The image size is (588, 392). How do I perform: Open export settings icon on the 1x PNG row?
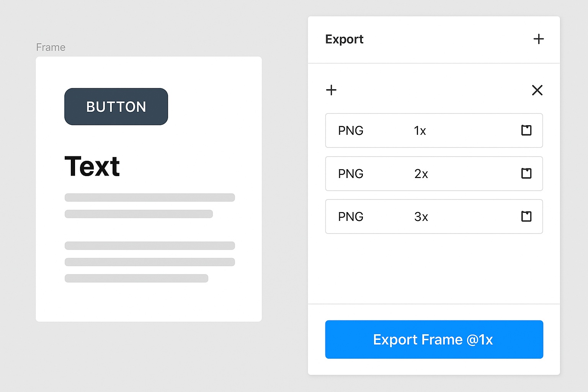[x=526, y=131]
